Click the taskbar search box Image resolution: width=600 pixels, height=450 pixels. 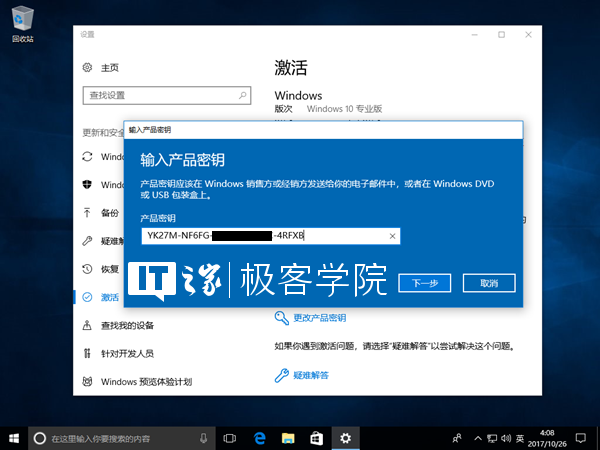click(122, 439)
